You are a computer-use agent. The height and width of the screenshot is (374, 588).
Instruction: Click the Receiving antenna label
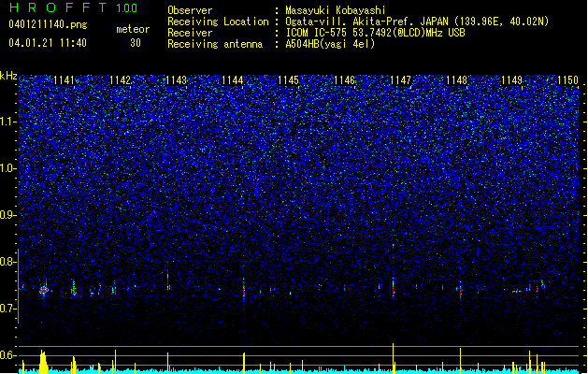[x=215, y=44]
